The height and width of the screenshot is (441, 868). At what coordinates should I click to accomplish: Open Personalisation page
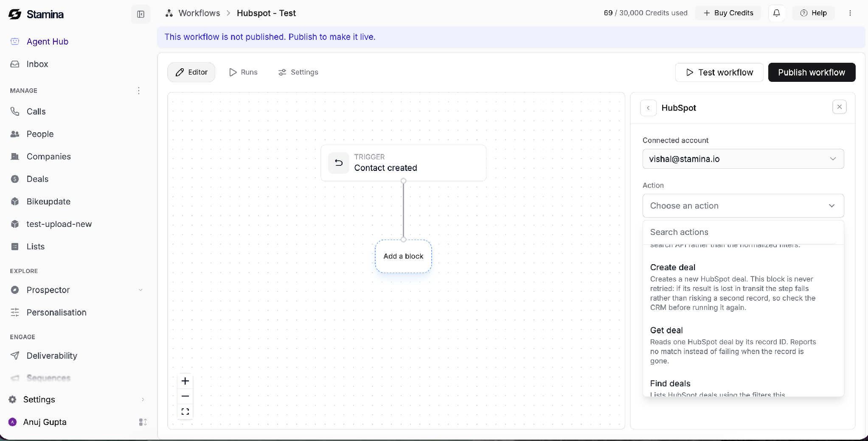pos(56,313)
